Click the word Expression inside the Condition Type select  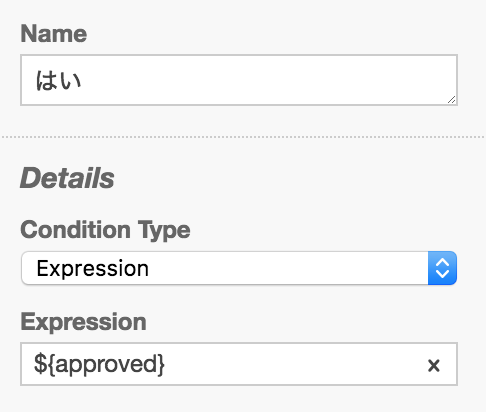click(x=93, y=268)
